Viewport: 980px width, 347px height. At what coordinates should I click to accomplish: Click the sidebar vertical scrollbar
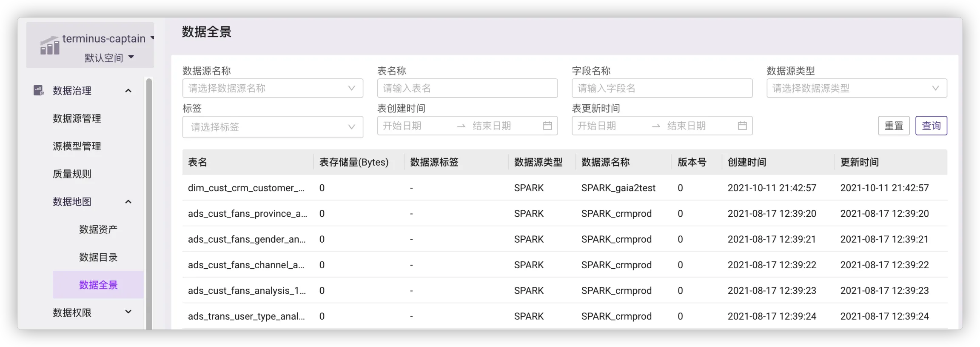point(149,204)
